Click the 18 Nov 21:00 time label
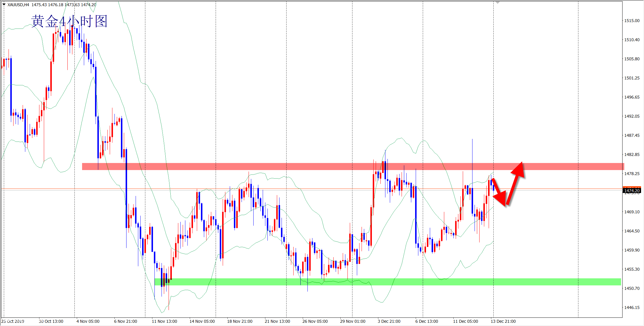 click(x=239, y=321)
